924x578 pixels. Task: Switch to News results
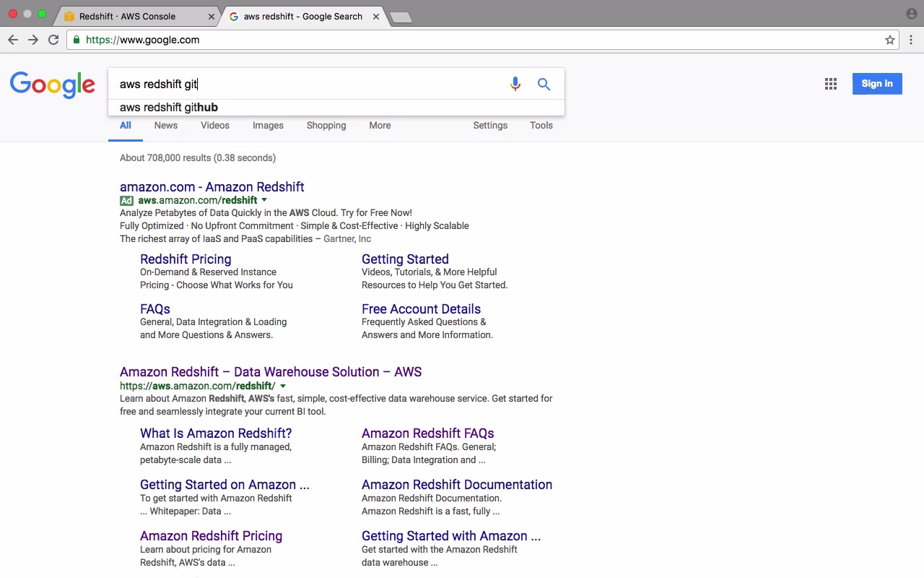click(x=166, y=126)
